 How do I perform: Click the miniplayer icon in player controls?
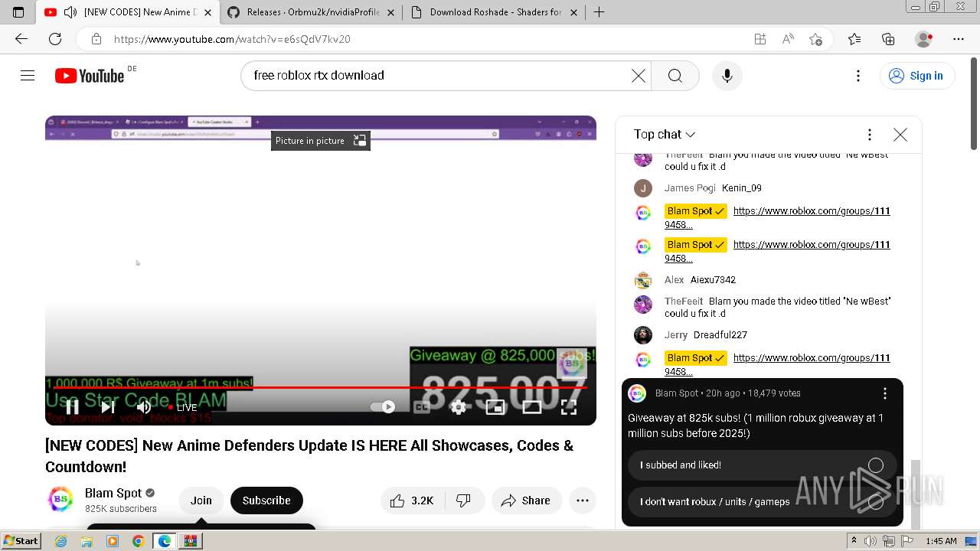click(x=495, y=407)
